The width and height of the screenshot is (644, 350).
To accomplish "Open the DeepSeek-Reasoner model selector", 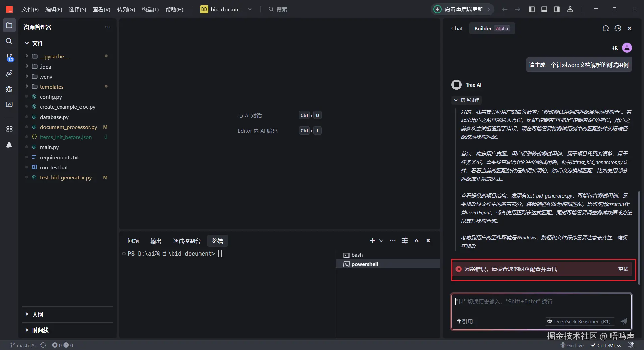I will point(580,321).
